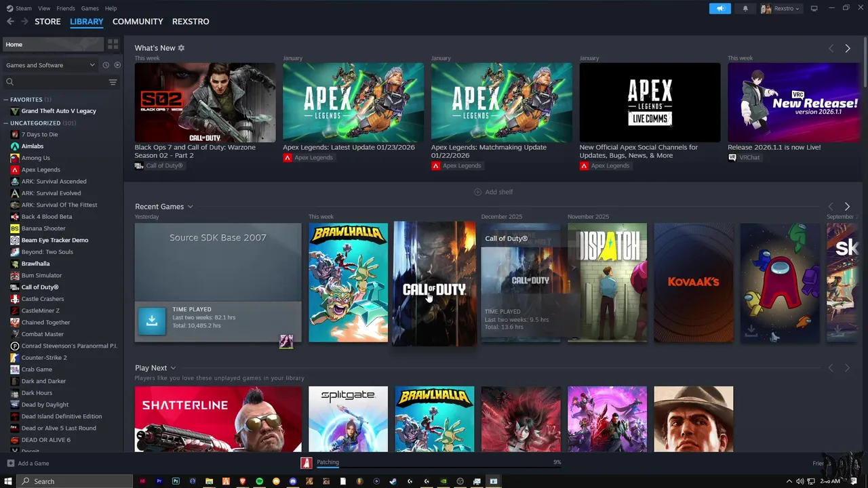Sort library by recent activity clock icon
The image size is (868, 488).
tap(106, 65)
